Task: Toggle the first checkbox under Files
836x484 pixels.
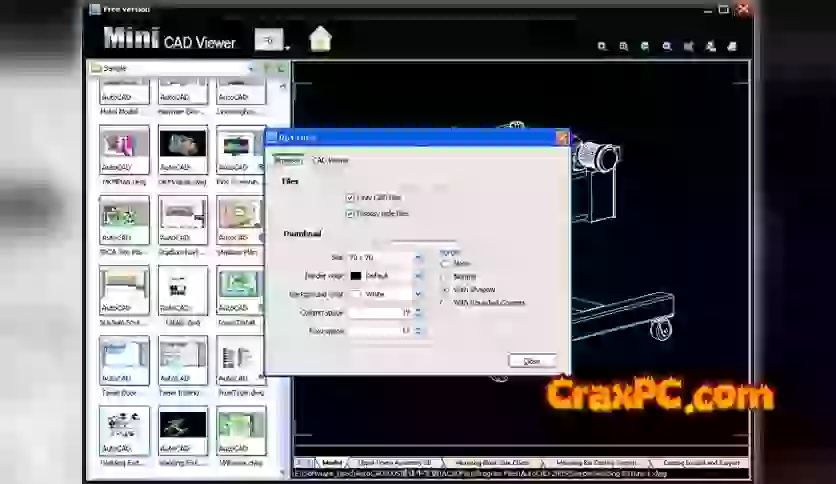Action: tap(350, 198)
